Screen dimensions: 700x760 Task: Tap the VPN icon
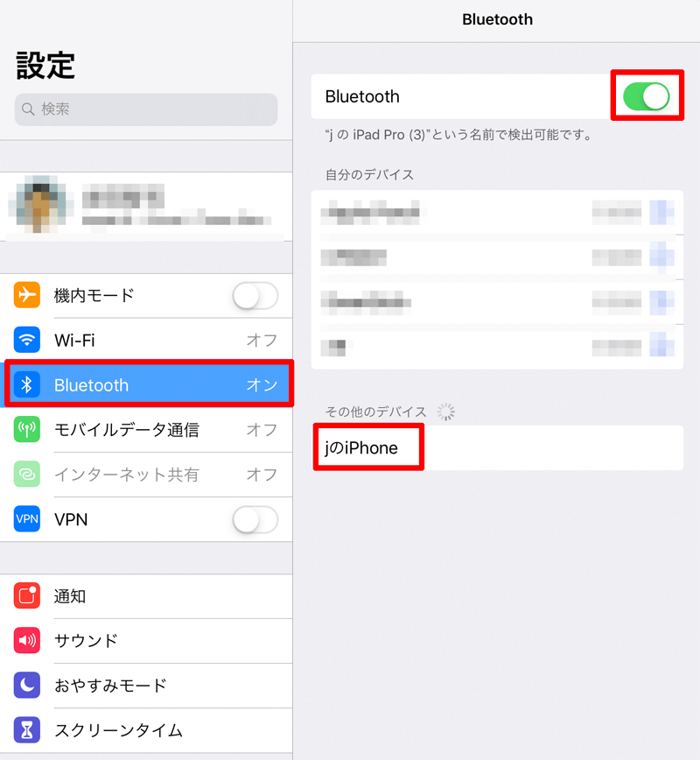(26, 519)
